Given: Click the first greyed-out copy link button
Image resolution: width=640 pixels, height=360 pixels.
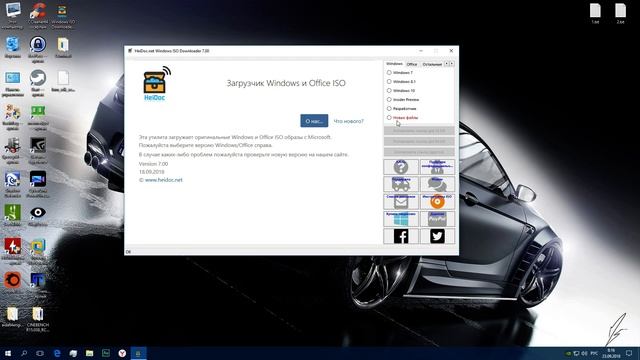Looking at the screenshot, I should point(419,131).
